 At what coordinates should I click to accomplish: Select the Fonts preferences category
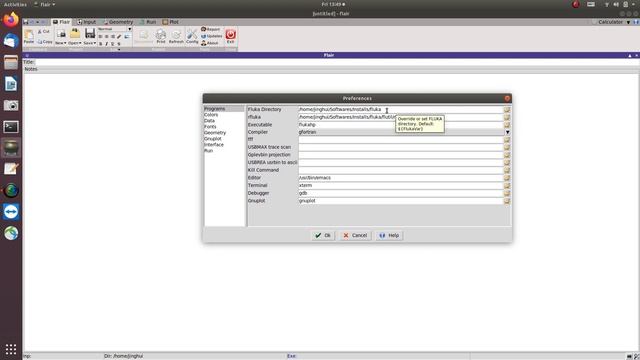pyautogui.click(x=210, y=127)
